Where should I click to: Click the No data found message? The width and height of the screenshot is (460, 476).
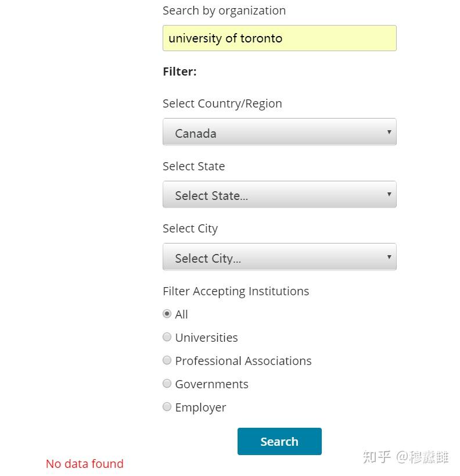coord(84,463)
